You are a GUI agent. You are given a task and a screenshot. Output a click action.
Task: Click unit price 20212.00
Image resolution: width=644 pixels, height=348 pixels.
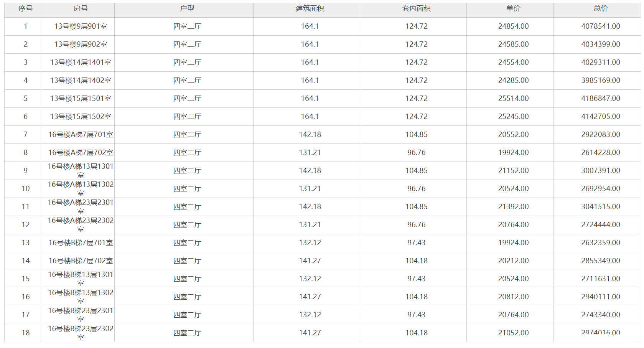point(513,261)
